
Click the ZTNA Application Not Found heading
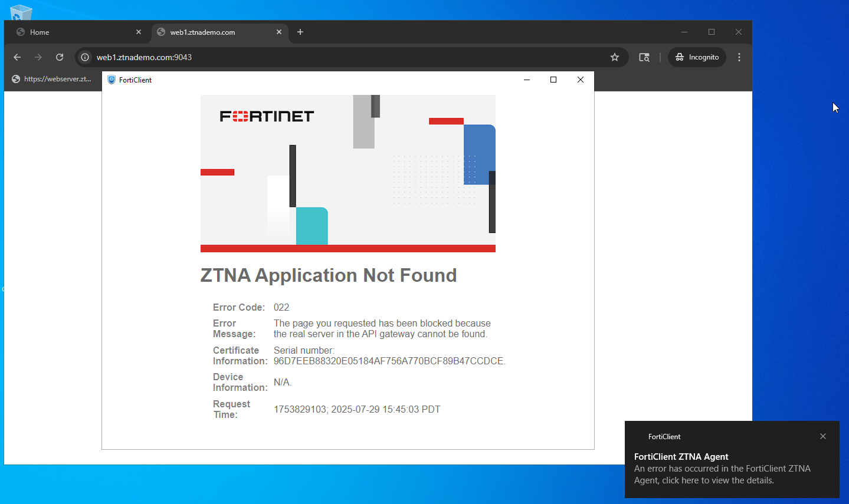329,275
